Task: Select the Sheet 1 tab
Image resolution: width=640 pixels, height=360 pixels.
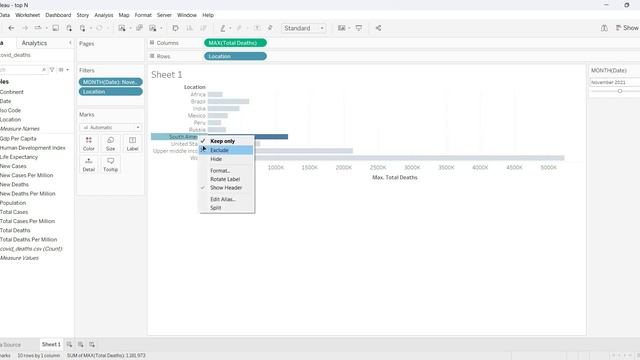Action: click(51, 344)
